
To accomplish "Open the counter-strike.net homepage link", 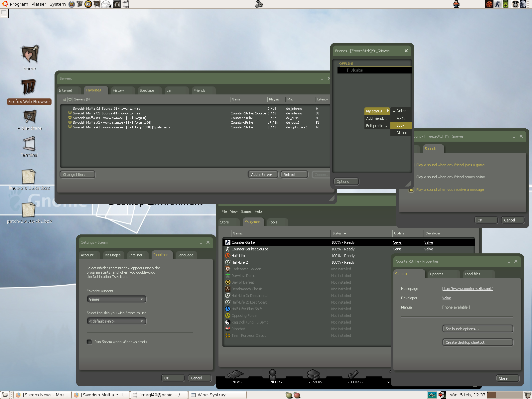I will pos(467,289).
